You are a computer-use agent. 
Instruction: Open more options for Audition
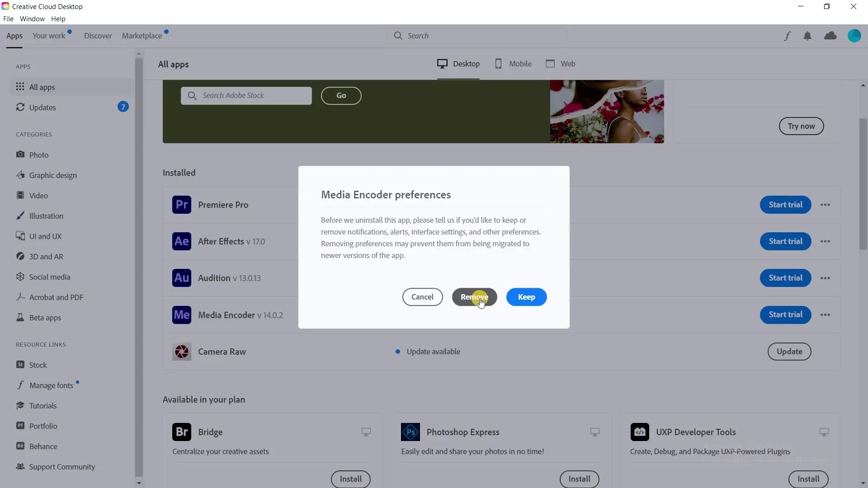tap(825, 278)
